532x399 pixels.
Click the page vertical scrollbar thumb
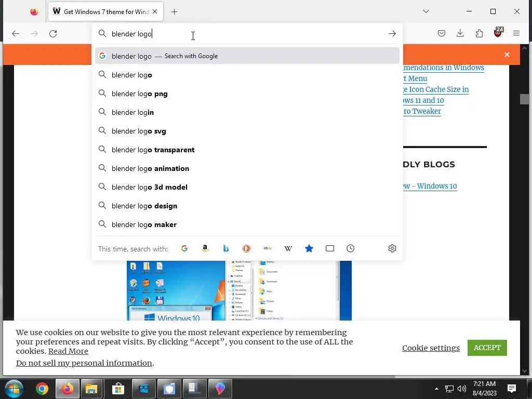point(524,99)
